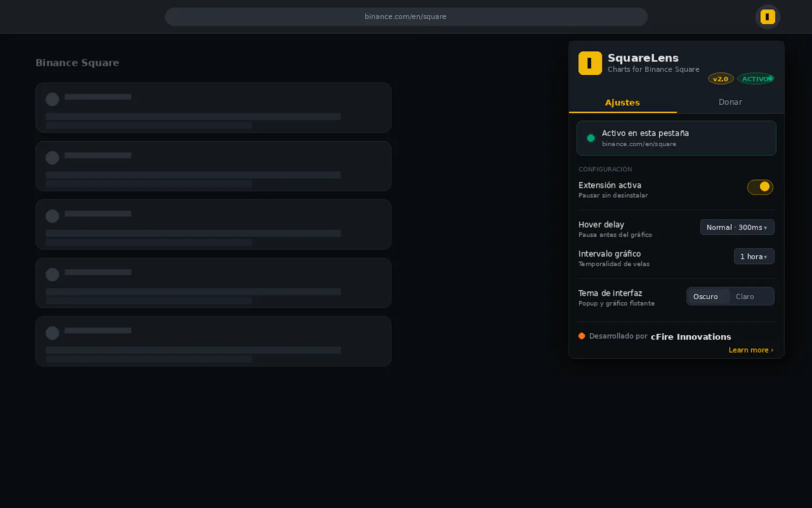812x508 pixels.
Task: Click the Pausa antes del gráfico description
Action: click(x=615, y=235)
